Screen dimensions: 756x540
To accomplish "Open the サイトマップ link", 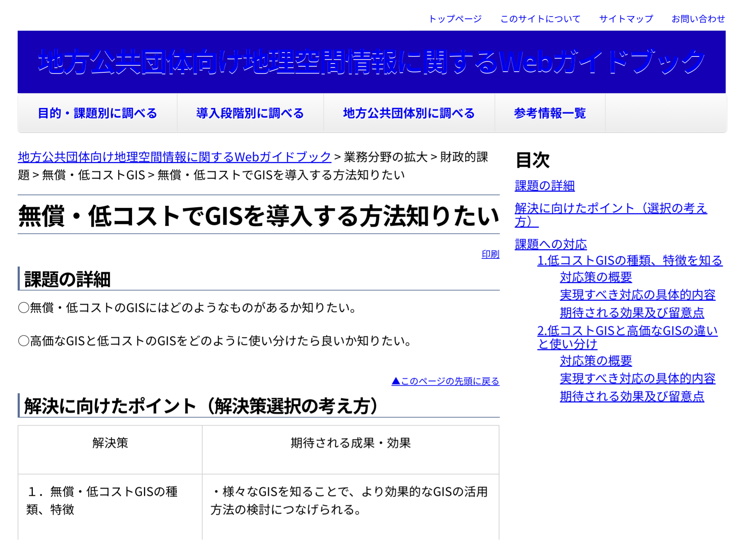I will pos(626,19).
